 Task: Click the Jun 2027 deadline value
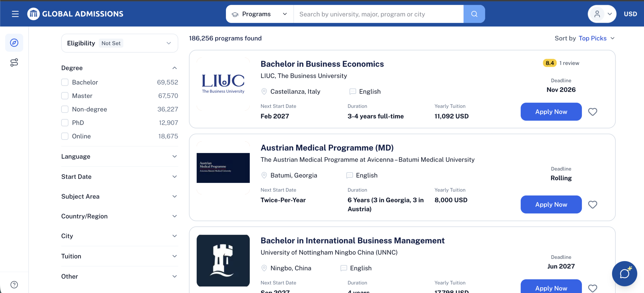(x=561, y=266)
